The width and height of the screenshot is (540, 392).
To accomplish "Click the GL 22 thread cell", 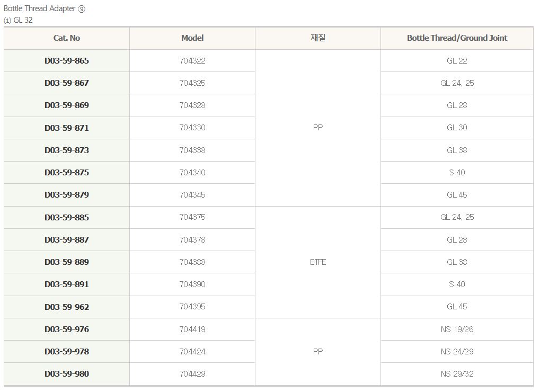I will [x=457, y=61].
